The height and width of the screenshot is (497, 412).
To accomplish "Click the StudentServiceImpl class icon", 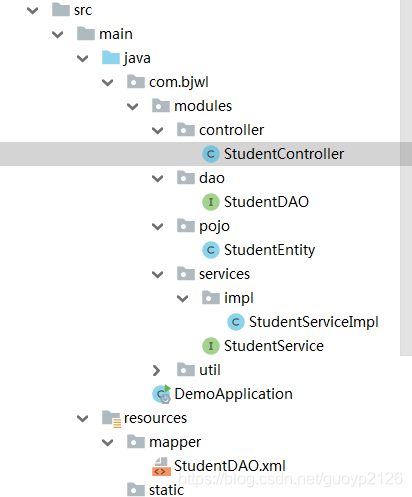I will [236, 322].
